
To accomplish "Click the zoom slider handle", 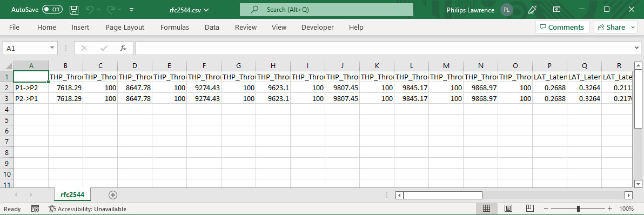I will (578, 209).
